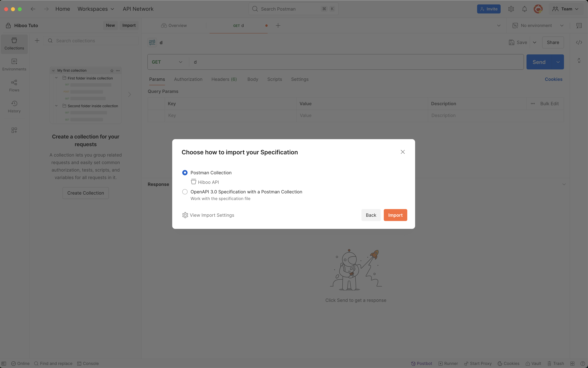Star the My first collection item
This screenshot has width=588, height=368.
(x=112, y=71)
